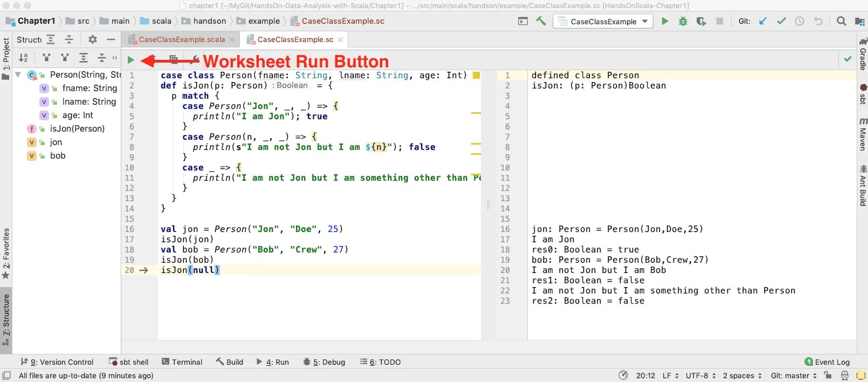Collapse the Person(String, String) tree node
This screenshot has height=382, width=868.
18,74
